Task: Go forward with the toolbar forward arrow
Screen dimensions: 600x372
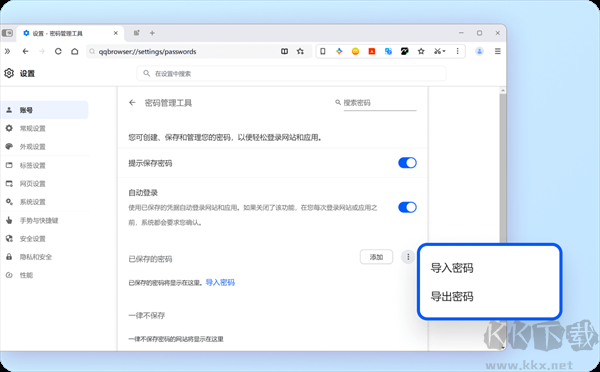Action: pos(42,51)
